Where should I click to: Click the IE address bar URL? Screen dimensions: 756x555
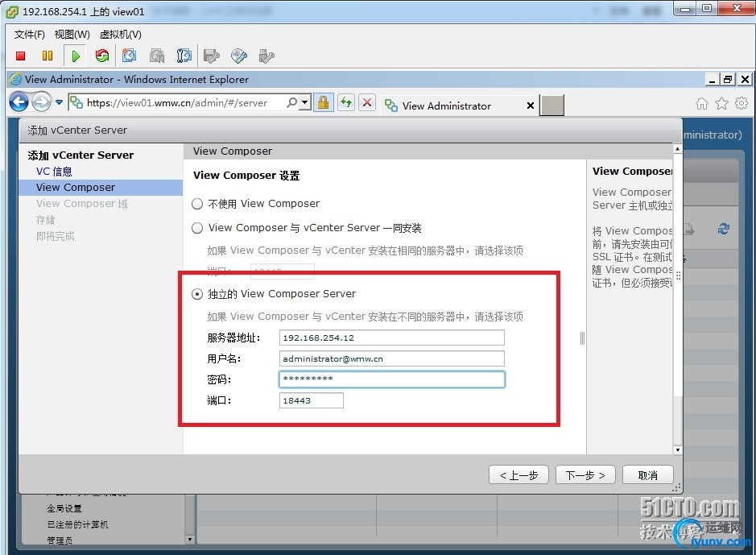[177, 103]
